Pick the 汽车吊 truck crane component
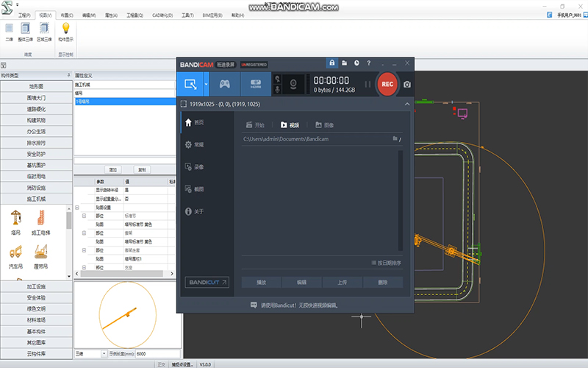The width and height of the screenshot is (588, 368). point(15,256)
